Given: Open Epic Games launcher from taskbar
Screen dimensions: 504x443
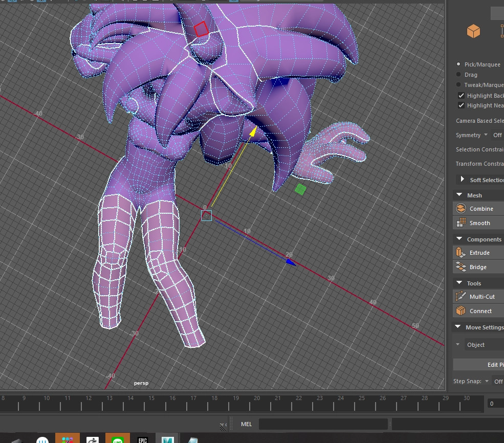Looking at the screenshot, I should click(x=142, y=439).
